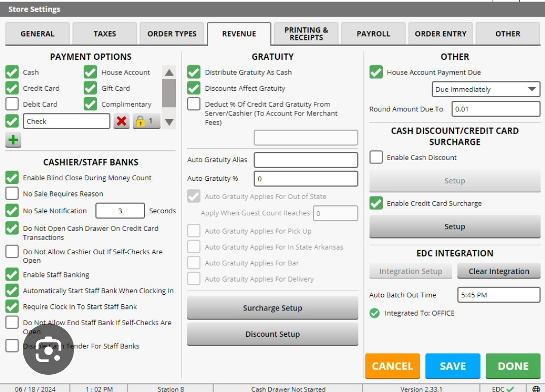Viewport: 545px width, 392px height.
Task: Open the Due Immediately dropdown
Action: [486, 89]
